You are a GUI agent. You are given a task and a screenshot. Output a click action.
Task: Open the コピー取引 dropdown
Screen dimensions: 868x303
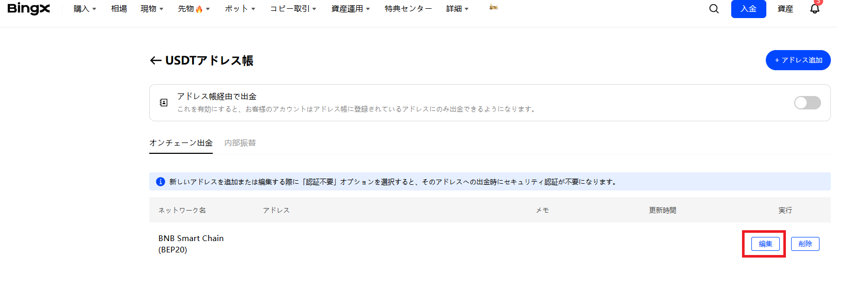[293, 9]
